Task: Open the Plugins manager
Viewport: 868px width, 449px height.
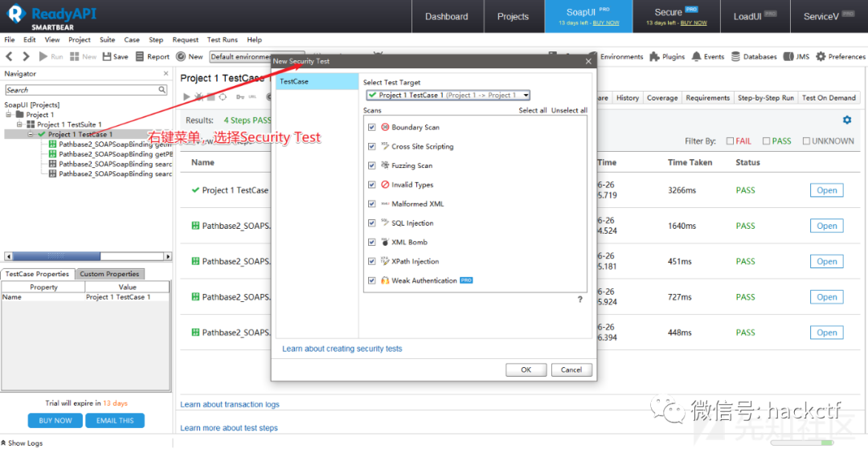Action: pos(666,56)
